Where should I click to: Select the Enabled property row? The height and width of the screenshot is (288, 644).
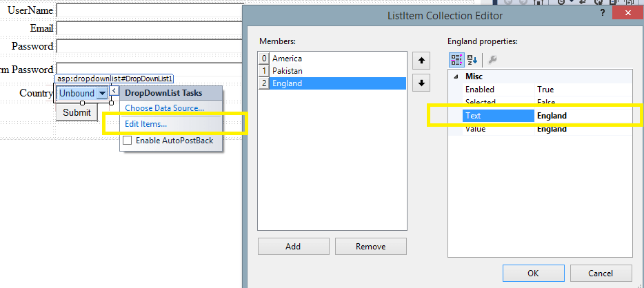click(491, 90)
